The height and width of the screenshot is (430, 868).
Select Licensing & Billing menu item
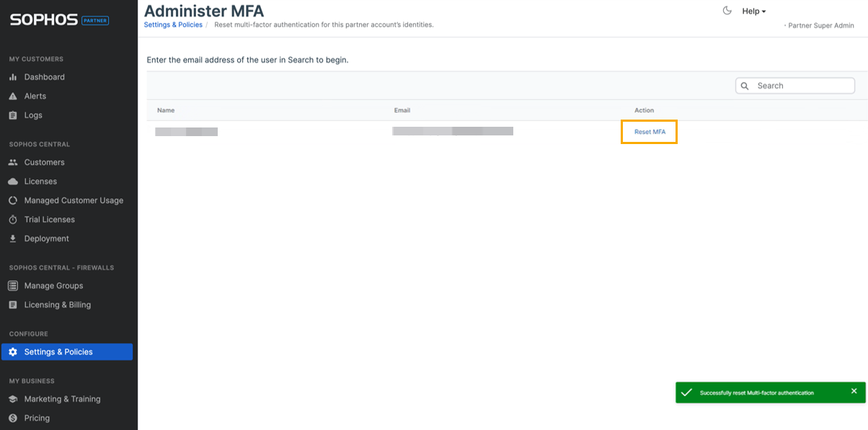[x=58, y=305]
